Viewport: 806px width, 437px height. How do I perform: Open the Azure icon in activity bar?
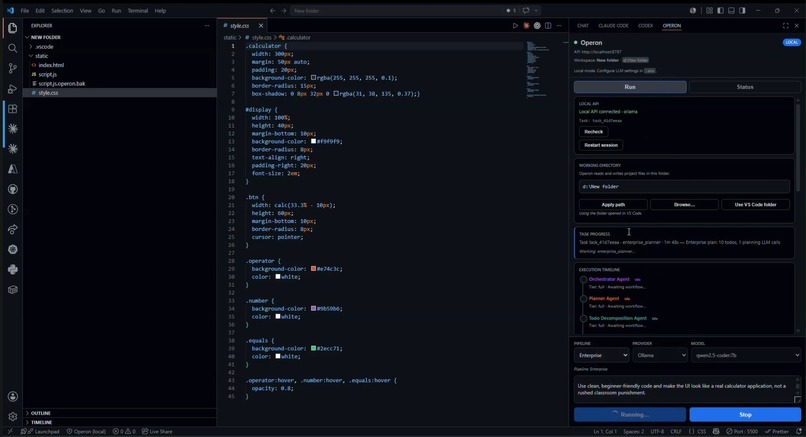(13, 169)
